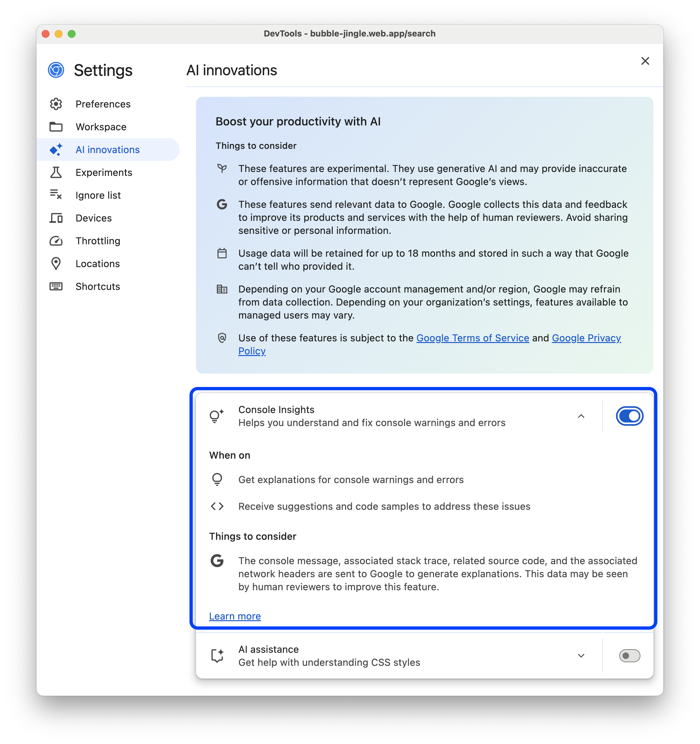Click the Google Terms of Service link

472,338
